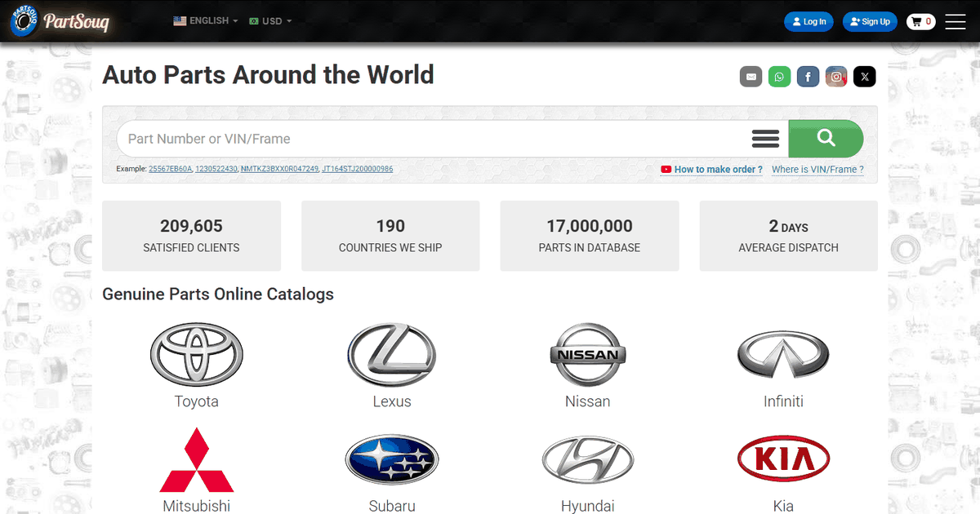Click the green search button
The height and width of the screenshot is (514, 980).
pos(826,139)
